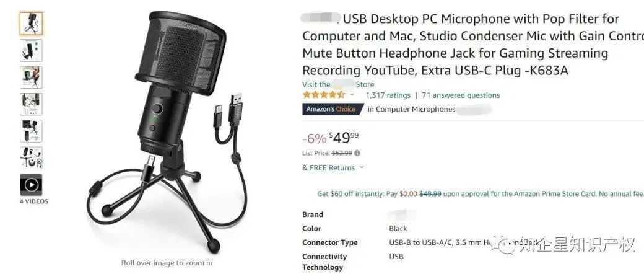644x274 pixels.
Task: Select the first microphone thumbnail
Action: (x=31, y=24)
